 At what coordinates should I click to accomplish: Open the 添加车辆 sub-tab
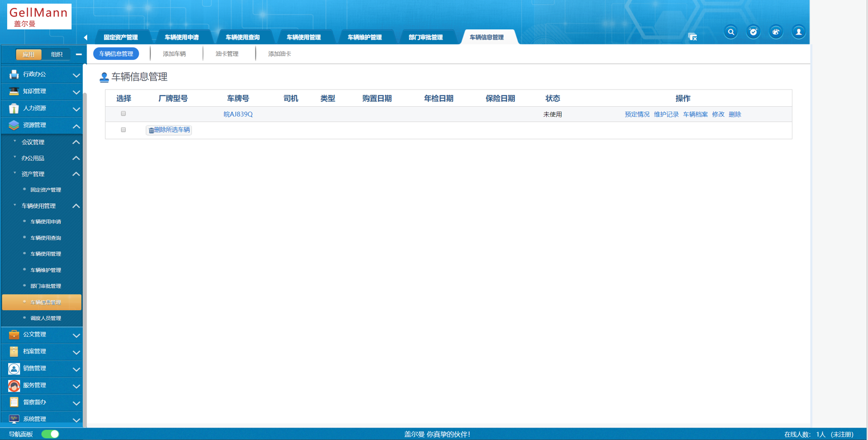pos(174,54)
